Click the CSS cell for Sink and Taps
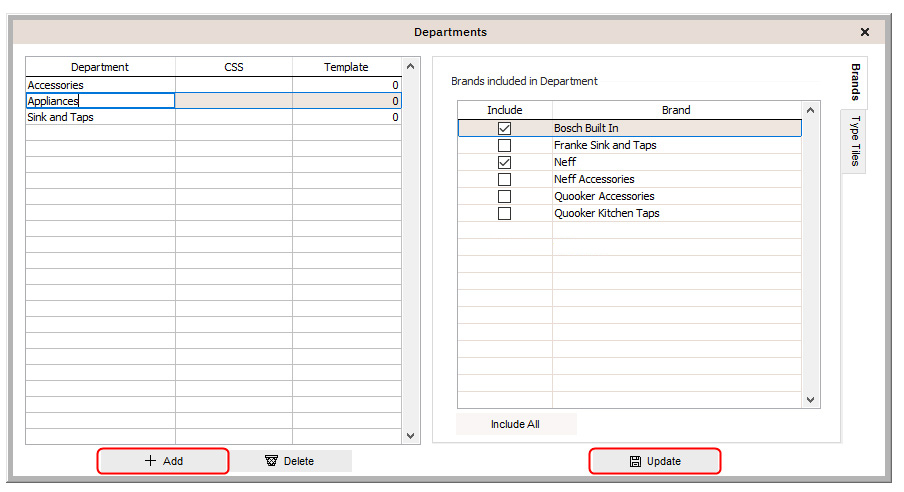Image resolution: width=904 pixels, height=492 pixels. [233, 117]
